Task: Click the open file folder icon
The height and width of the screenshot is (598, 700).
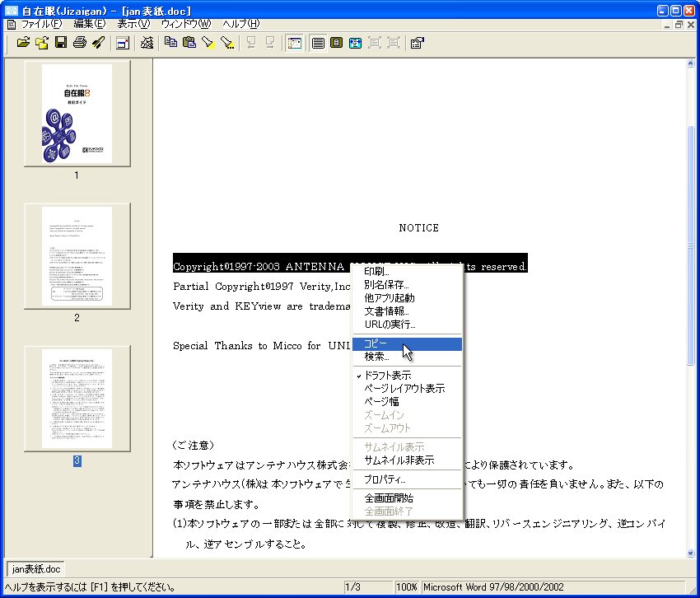Action: tap(23, 43)
